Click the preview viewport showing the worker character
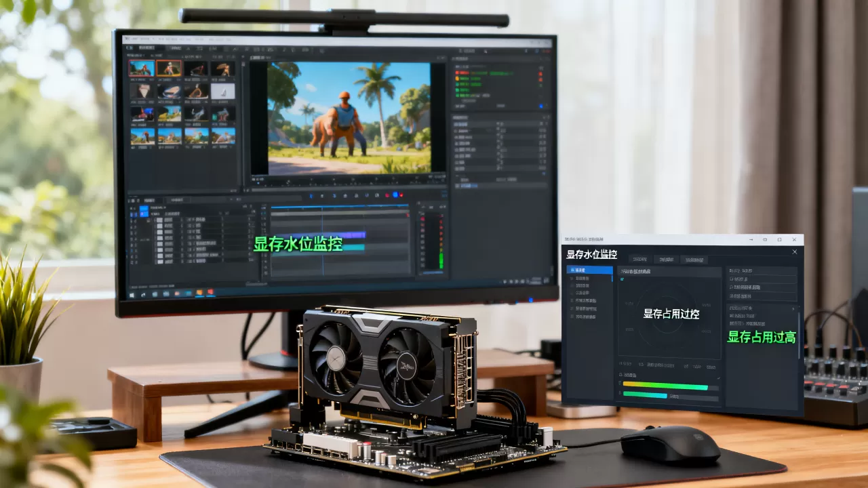The width and height of the screenshot is (868, 488). 349,118
